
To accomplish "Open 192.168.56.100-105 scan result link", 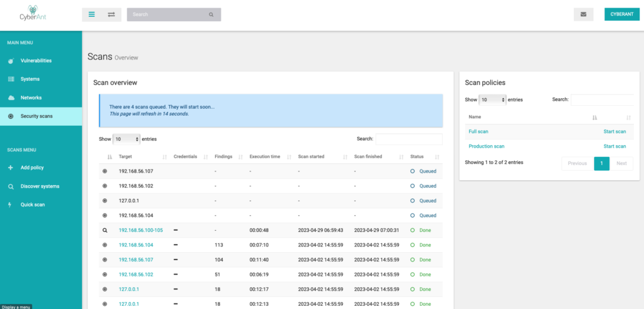I will click(141, 230).
